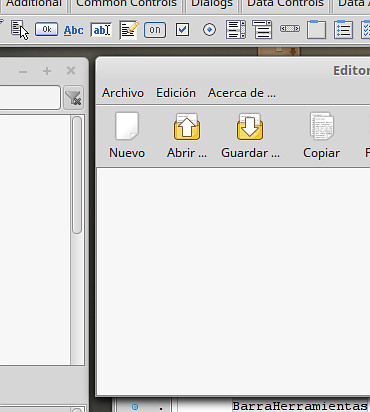
Task: Switch to the Dialogs palette tab
Action: (x=212, y=4)
